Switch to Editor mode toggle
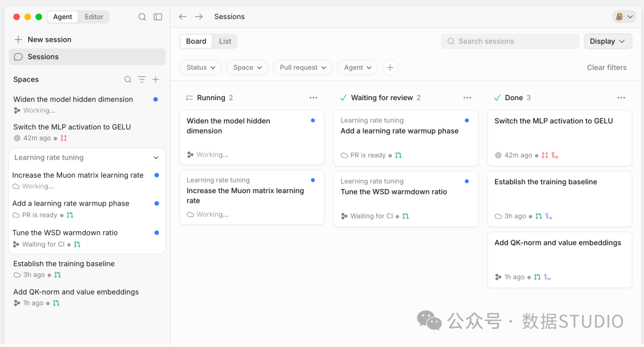 [94, 17]
